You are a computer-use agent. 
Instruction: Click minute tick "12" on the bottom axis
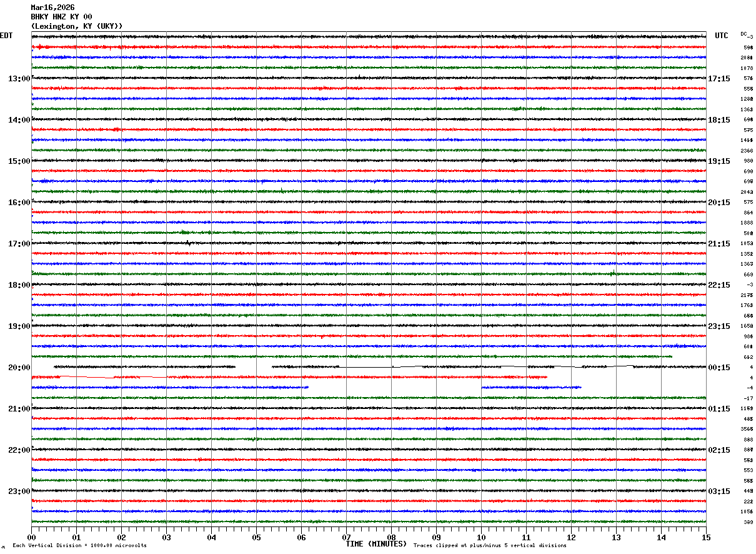[x=571, y=537]
